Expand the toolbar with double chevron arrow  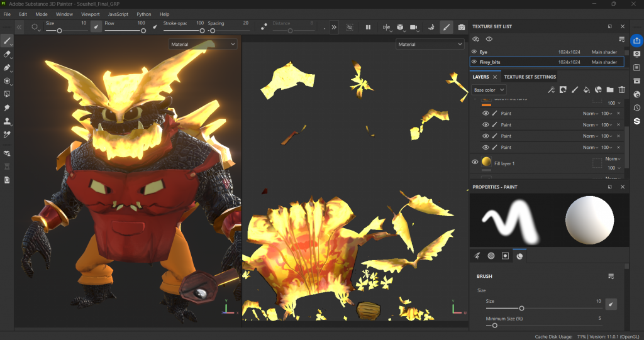click(334, 27)
